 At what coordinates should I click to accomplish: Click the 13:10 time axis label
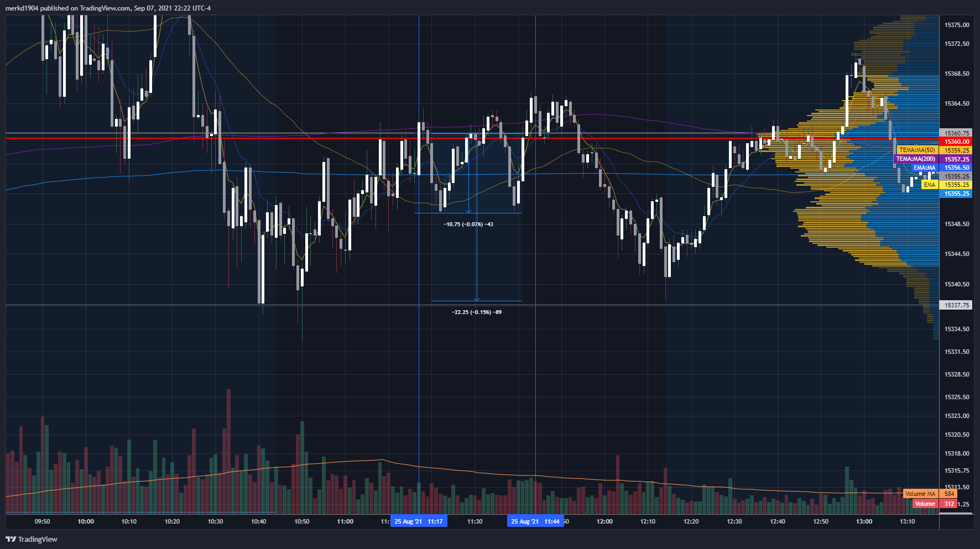(x=907, y=521)
